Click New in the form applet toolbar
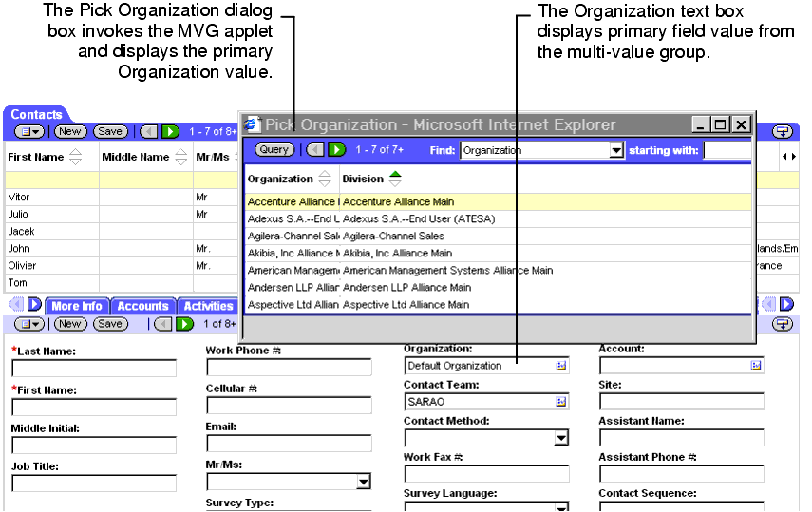The width and height of the screenshot is (812, 512). coord(70,324)
